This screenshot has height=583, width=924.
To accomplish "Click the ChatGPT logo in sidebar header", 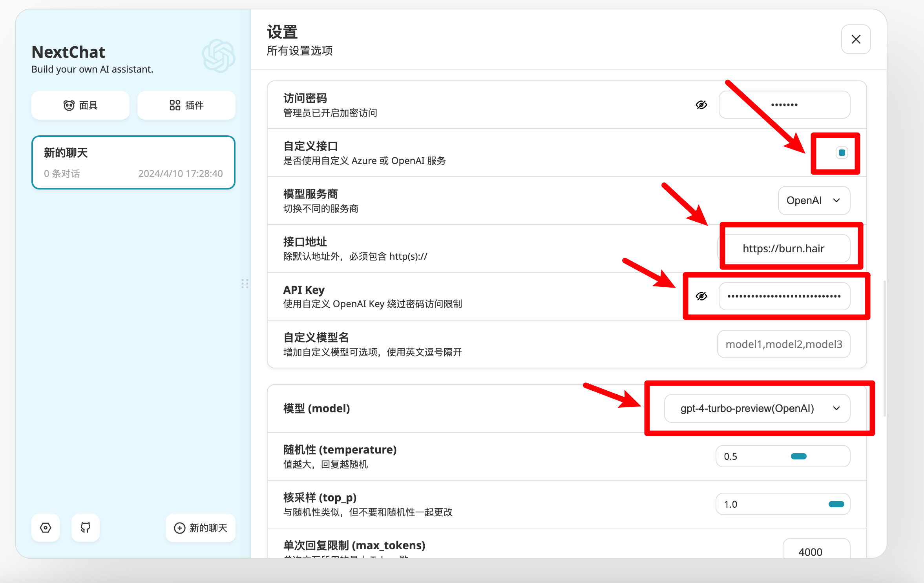I will pyautogui.click(x=219, y=56).
